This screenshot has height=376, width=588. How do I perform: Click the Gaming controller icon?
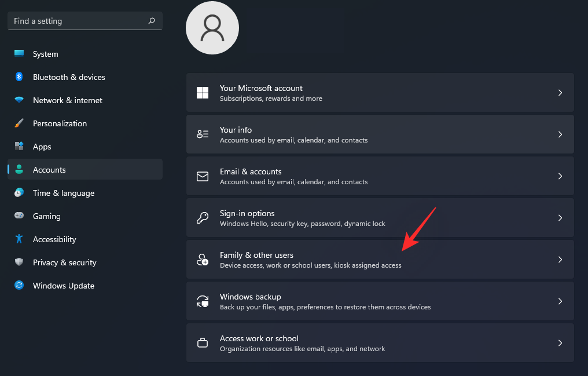(19, 216)
